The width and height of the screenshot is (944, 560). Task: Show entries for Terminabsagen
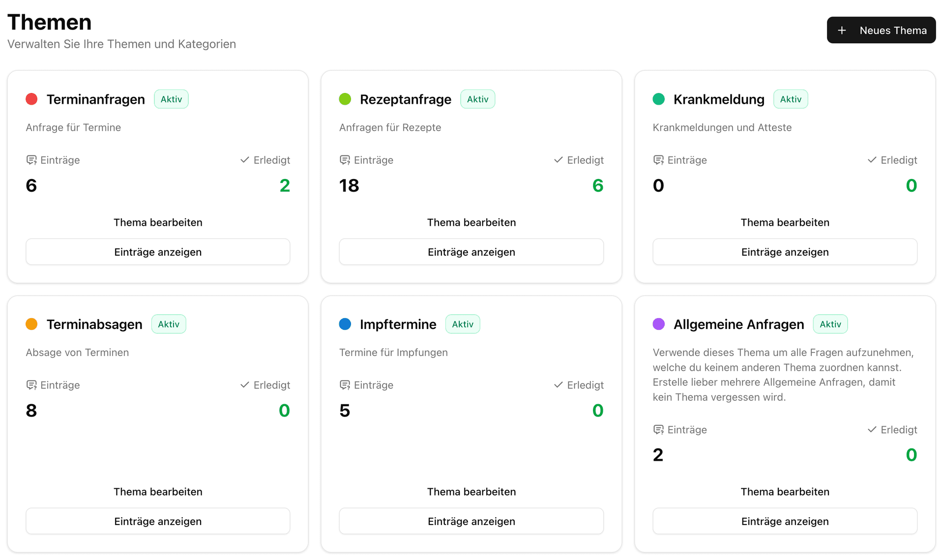click(158, 521)
